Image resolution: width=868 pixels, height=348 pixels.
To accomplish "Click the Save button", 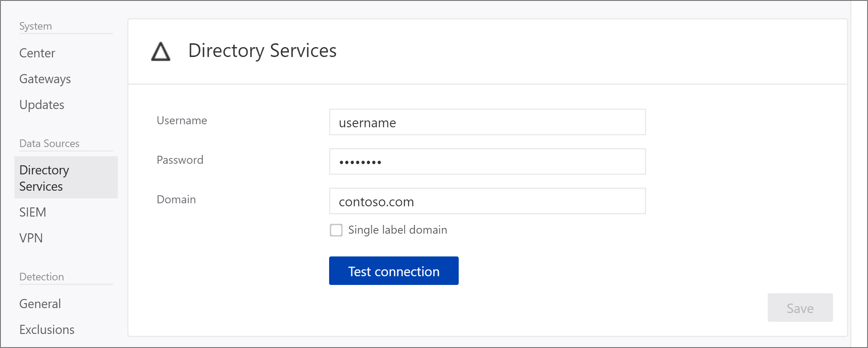I will [x=800, y=308].
